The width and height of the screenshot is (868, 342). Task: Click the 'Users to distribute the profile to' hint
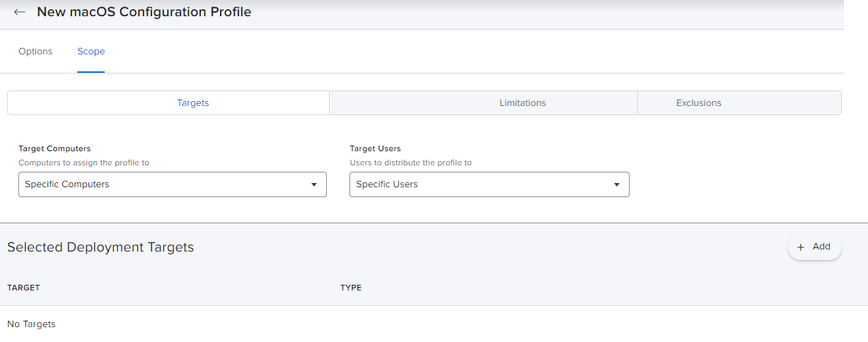[x=410, y=163]
